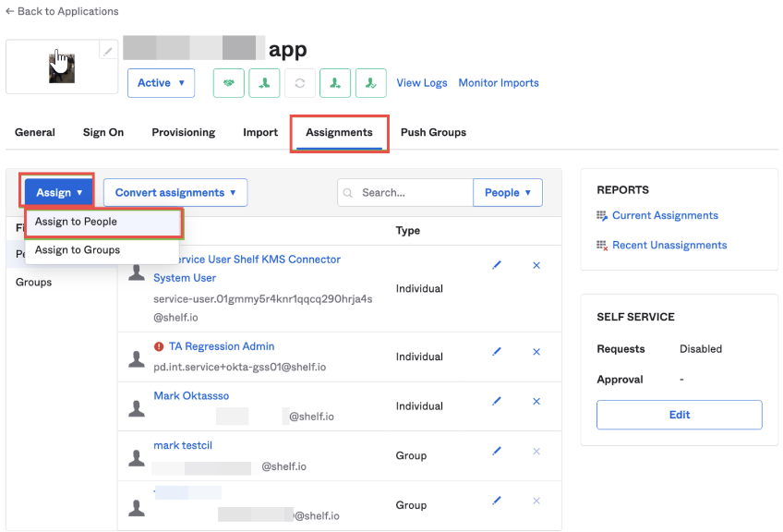Click Disabled value next to Requests
Screen dimensions: 783x532
(x=701, y=349)
